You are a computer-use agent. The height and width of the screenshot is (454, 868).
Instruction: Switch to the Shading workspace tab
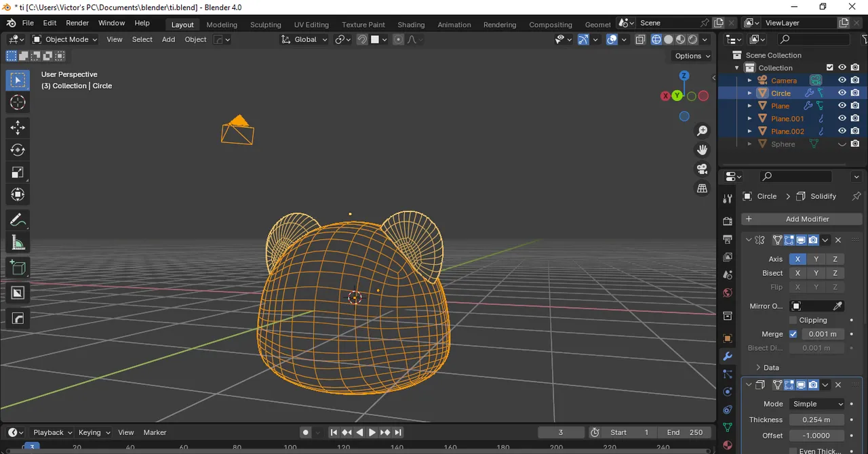[x=411, y=24]
